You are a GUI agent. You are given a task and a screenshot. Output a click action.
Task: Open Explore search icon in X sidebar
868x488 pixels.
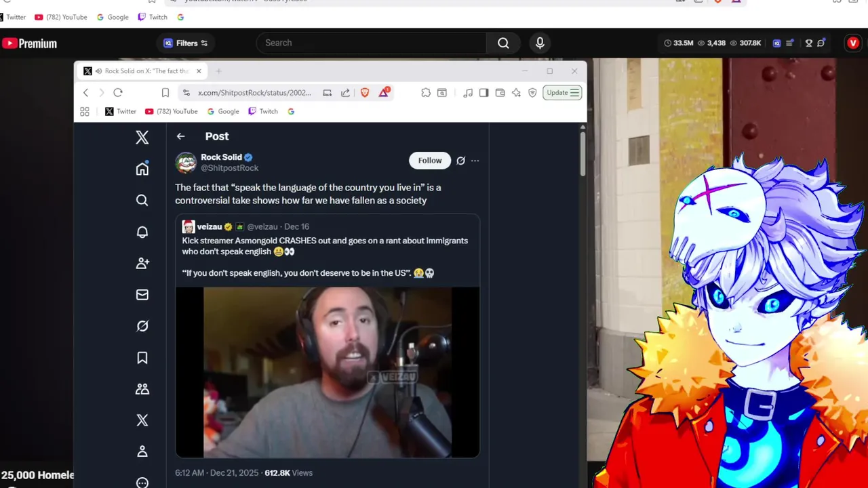pyautogui.click(x=142, y=200)
